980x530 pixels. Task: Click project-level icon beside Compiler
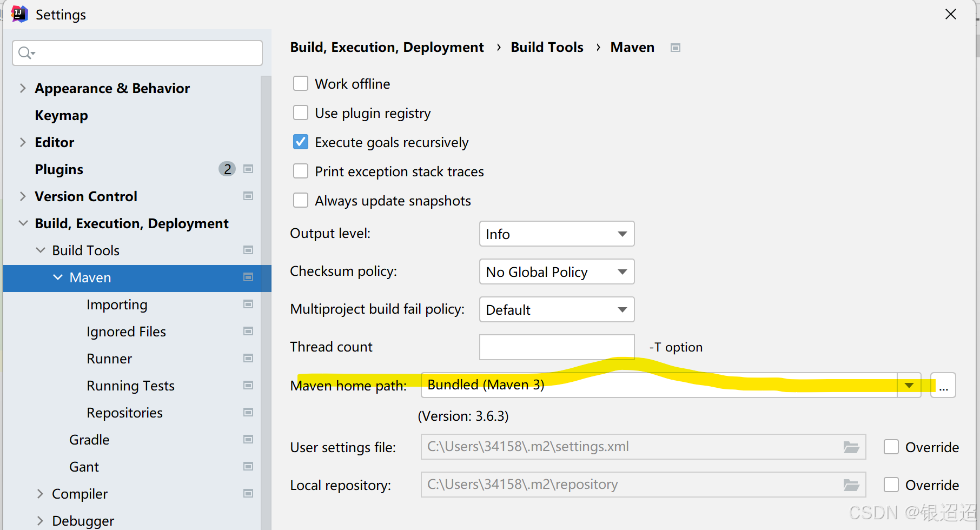click(x=248, y=494)
